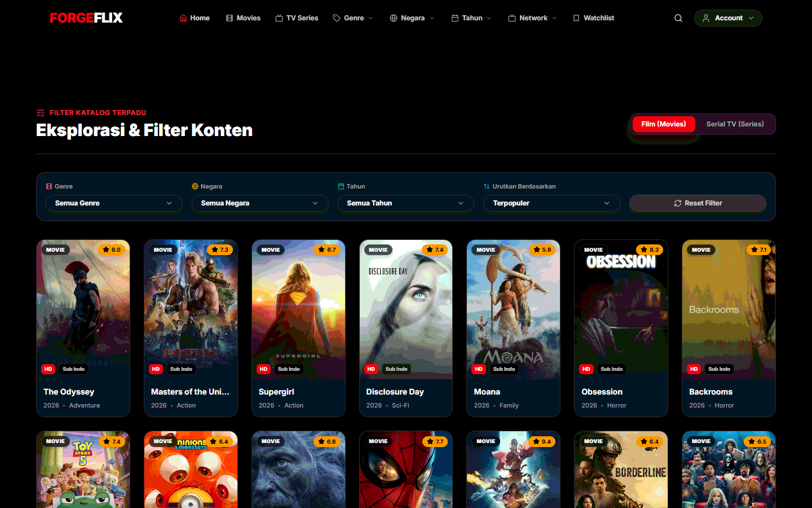
Task: Click the filter sliders icon beside Filter Katalog Terpadu
Action: click(41, 113)
